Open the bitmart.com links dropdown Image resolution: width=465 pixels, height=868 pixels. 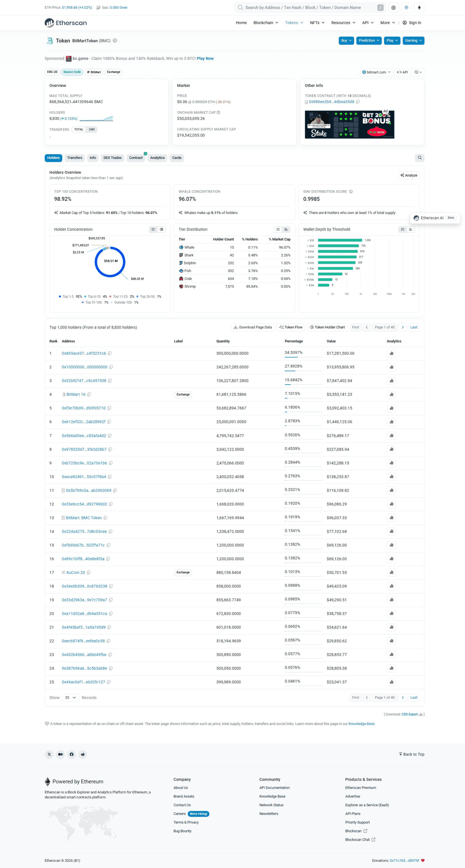point(376,72)
